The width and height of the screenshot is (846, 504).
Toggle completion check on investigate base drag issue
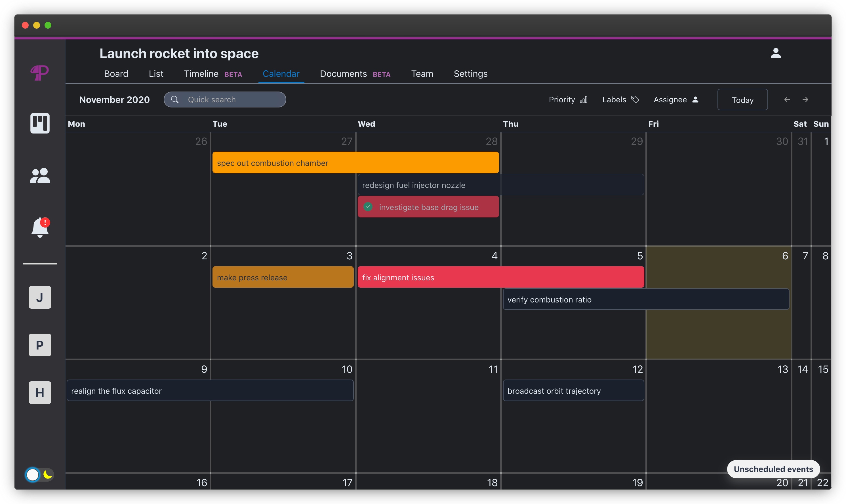coord(368,206)
